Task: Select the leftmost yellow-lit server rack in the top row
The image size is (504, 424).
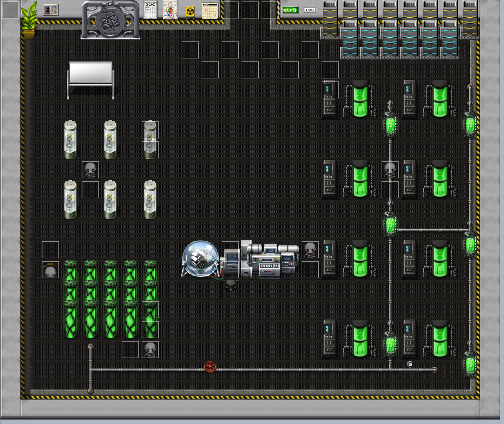Action: (x=330, y=19)
